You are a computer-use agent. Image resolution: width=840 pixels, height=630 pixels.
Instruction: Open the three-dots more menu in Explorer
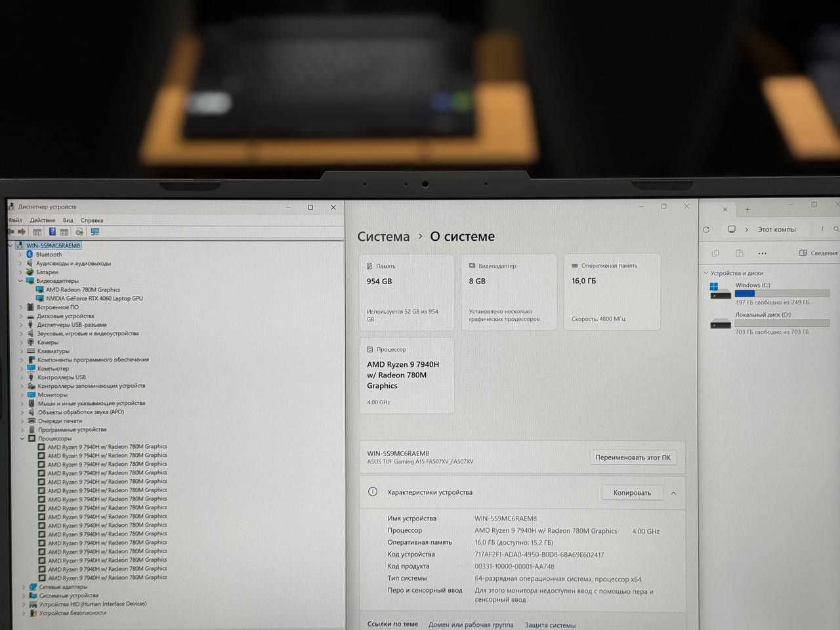(762, 253)
